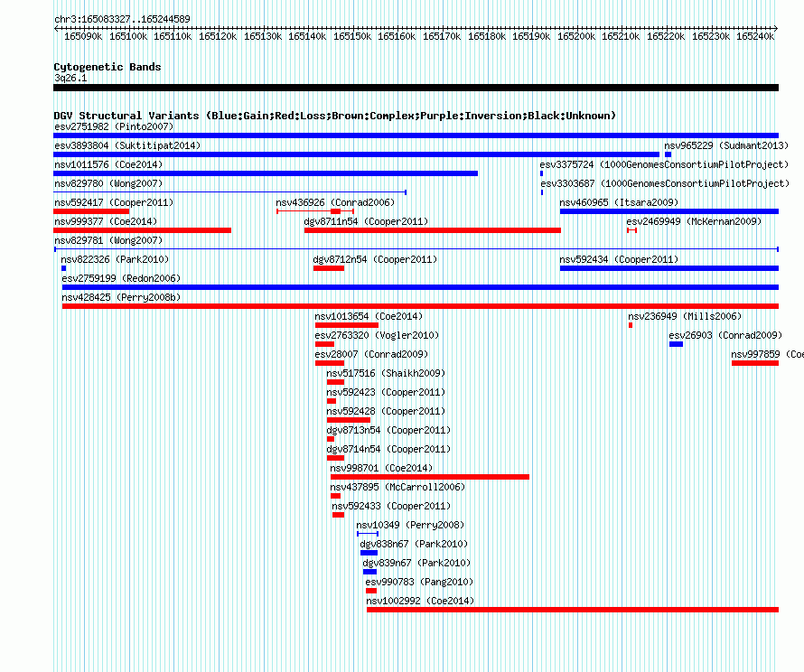Click the dgv8711n54 (Cooper2011) label

tap(366, 221)
